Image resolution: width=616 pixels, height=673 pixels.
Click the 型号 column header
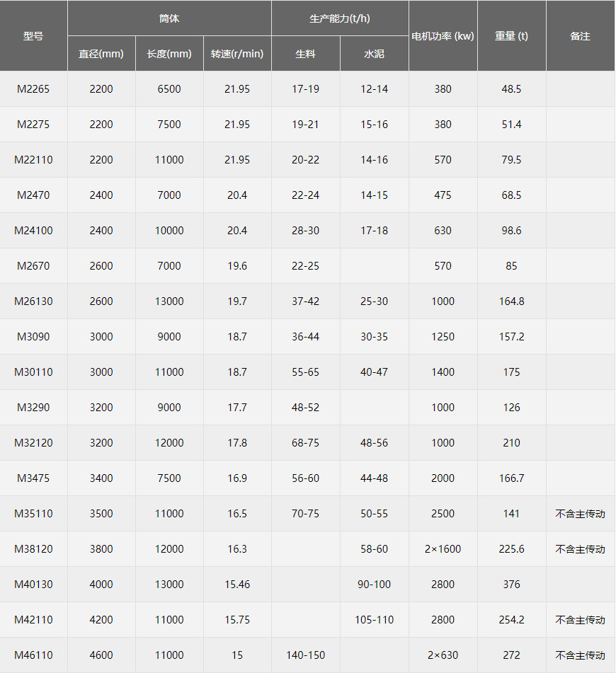[33, 36]
